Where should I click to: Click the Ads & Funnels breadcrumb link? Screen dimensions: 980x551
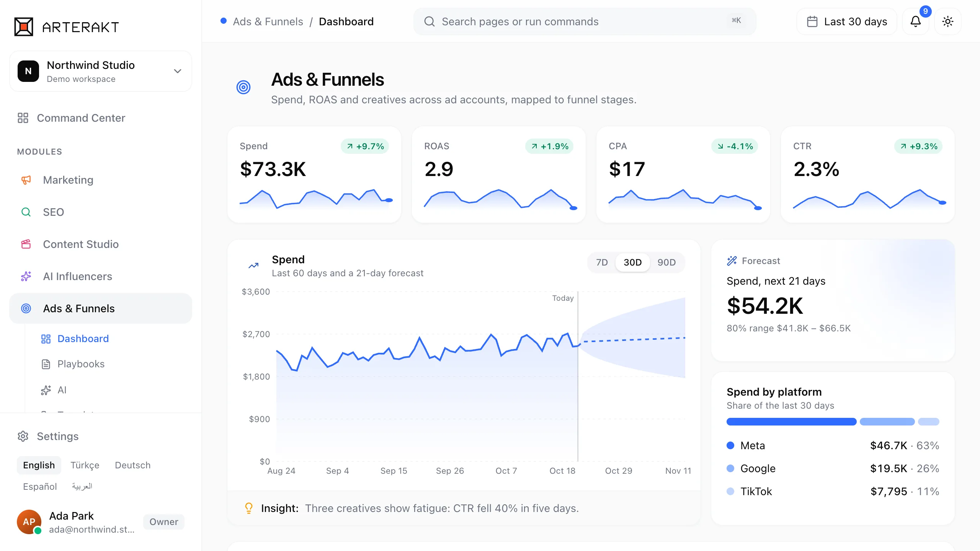(x=268, y=21)
